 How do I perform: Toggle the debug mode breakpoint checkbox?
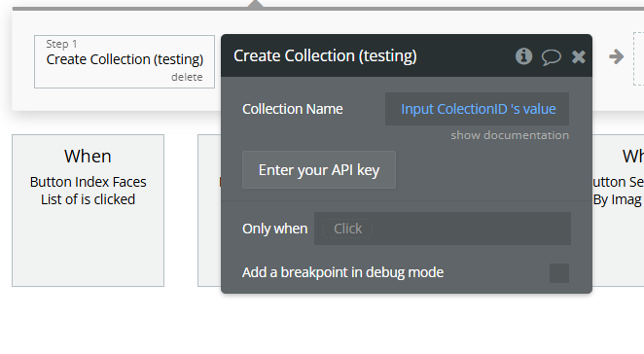559,273
